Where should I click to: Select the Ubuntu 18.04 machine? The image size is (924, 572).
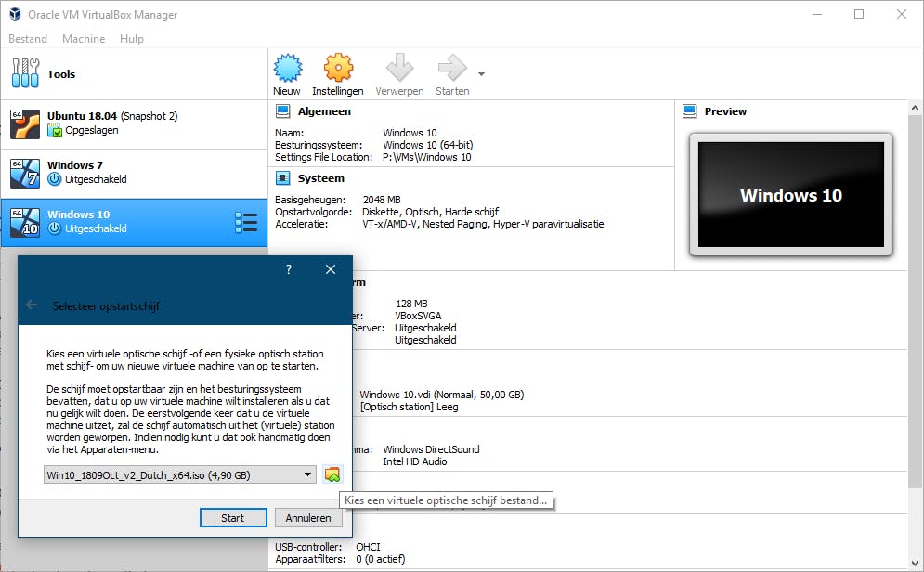pyautogui.click(x=134, y=123)
